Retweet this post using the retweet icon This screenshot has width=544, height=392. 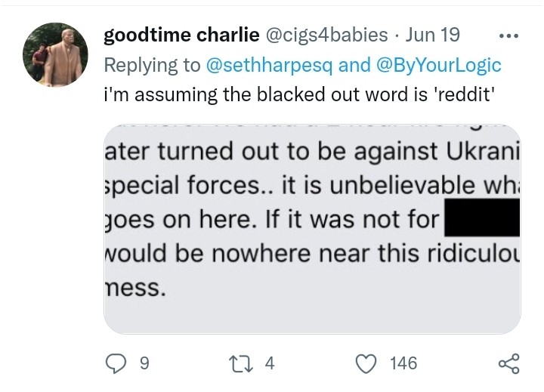click(x=246, y=364)
